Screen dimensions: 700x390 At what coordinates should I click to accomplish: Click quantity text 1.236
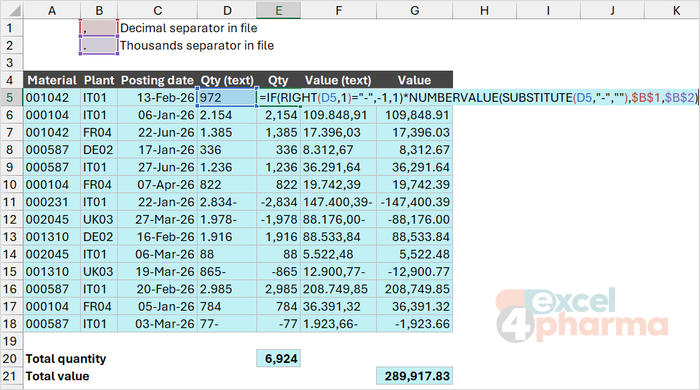pos(227,167)
